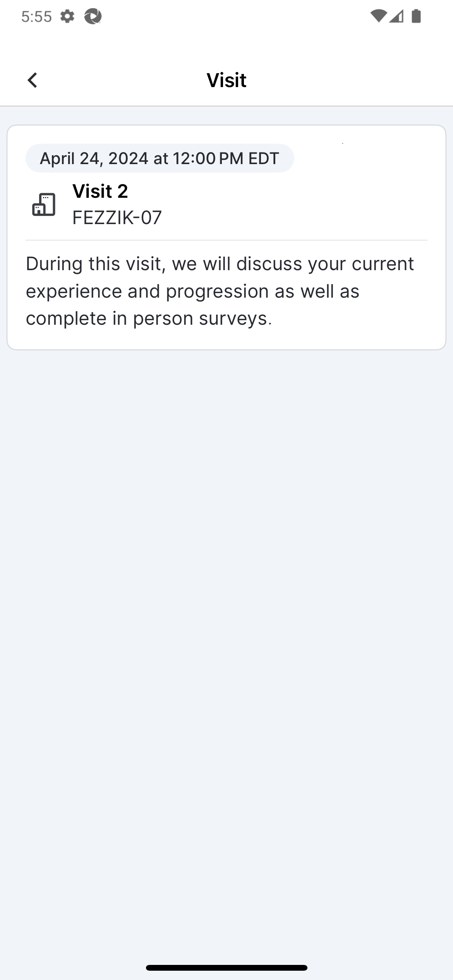Select the Visit 2 heading
453x980 pixels.
coord(100,191)
